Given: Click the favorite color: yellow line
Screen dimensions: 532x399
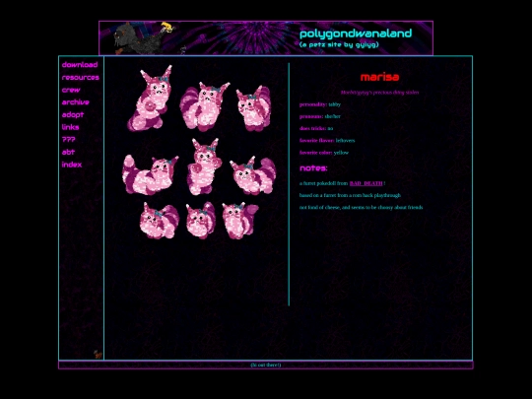Looking at the screenshot, I should (324, 153).
